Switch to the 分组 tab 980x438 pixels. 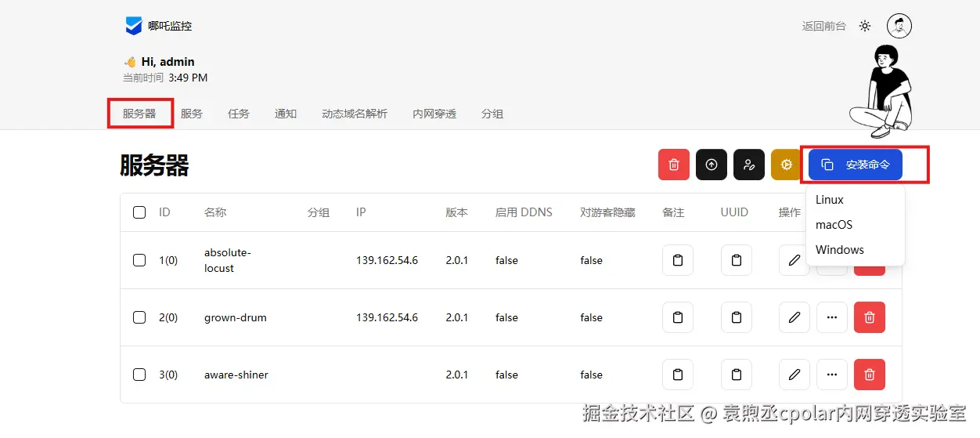click(492, 114)
